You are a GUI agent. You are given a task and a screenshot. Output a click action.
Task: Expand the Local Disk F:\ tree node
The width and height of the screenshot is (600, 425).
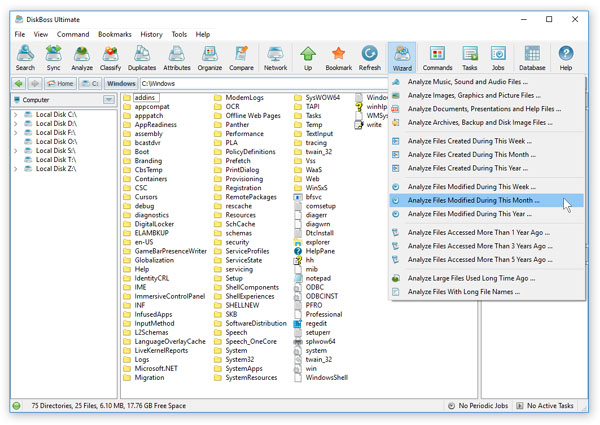[x=16, y=133]
